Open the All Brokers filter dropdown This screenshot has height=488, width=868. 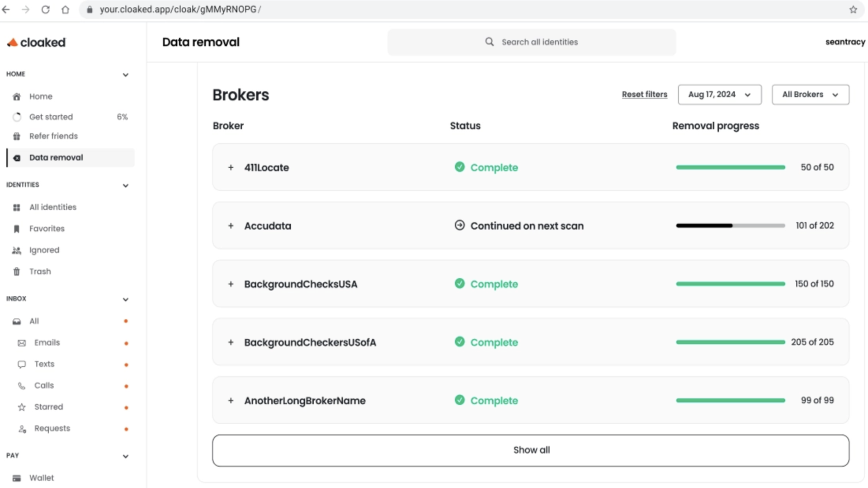810,95
